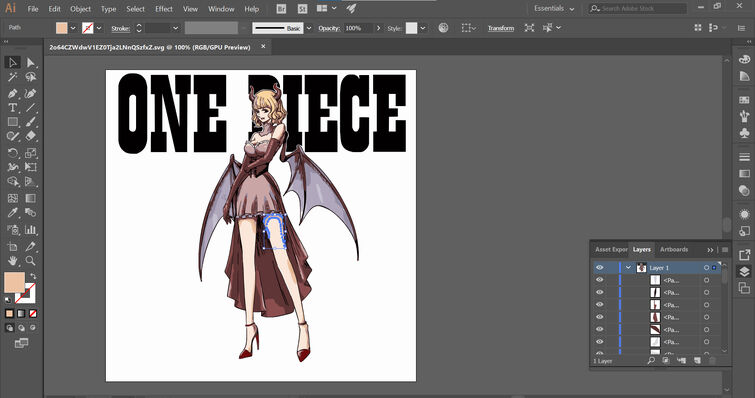
Task: Open the File menu
Action: 33,9
